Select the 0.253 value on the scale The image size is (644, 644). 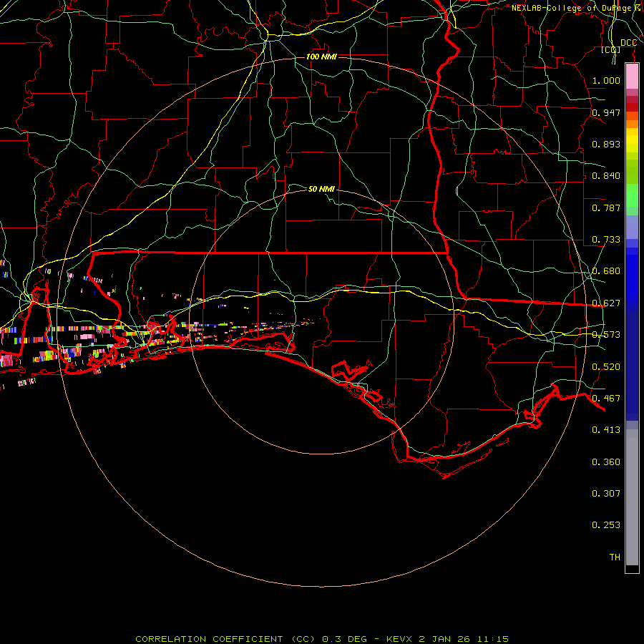click(606, 525)
